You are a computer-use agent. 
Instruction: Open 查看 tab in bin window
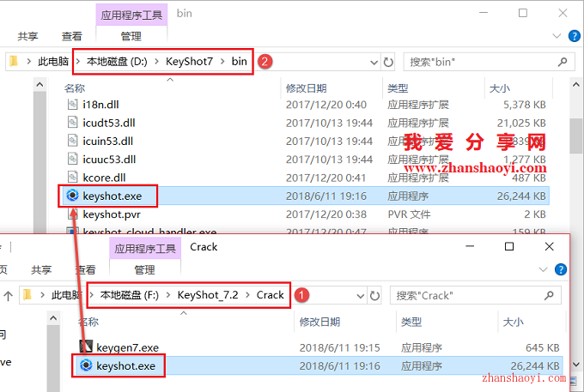pyautogui.click(x=71, y=36)
